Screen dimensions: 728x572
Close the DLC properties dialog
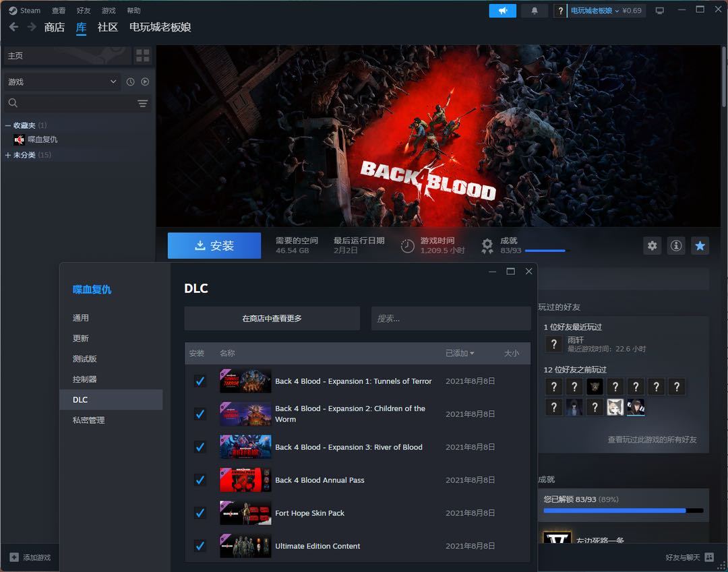point(529,272)
